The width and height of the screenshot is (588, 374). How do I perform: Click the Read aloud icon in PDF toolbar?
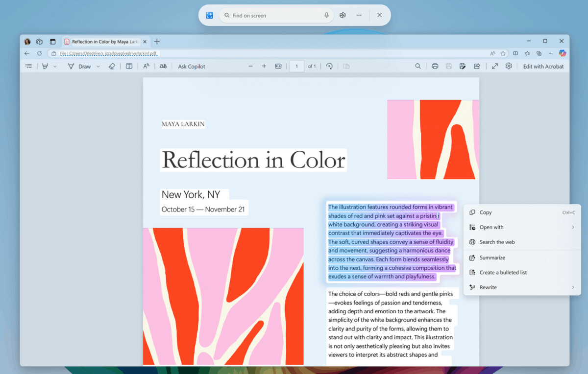point(146,66)
